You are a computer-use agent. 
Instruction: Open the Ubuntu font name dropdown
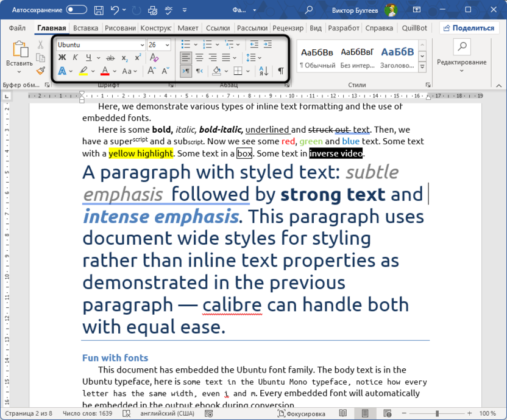pyautogui.click(x=142, y=45)
